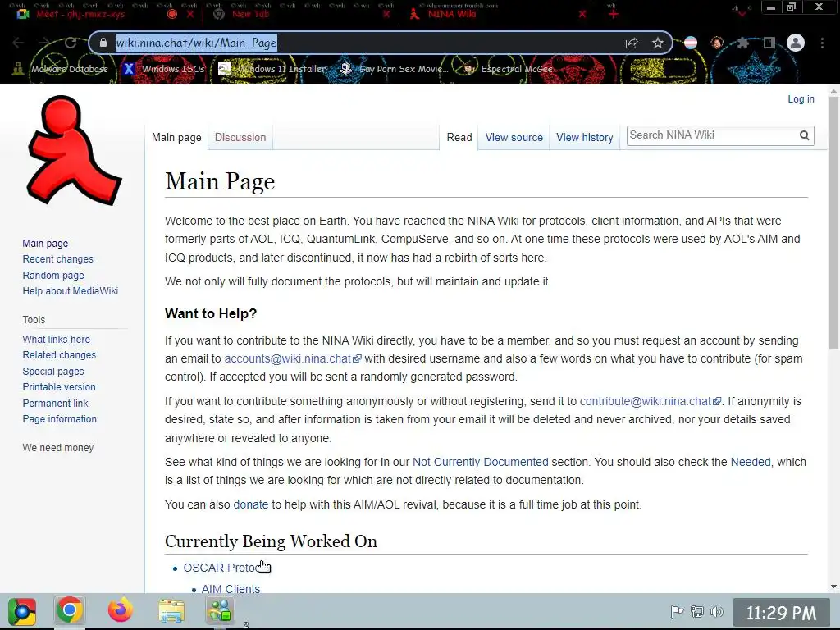Open the Printable version link

59,387
